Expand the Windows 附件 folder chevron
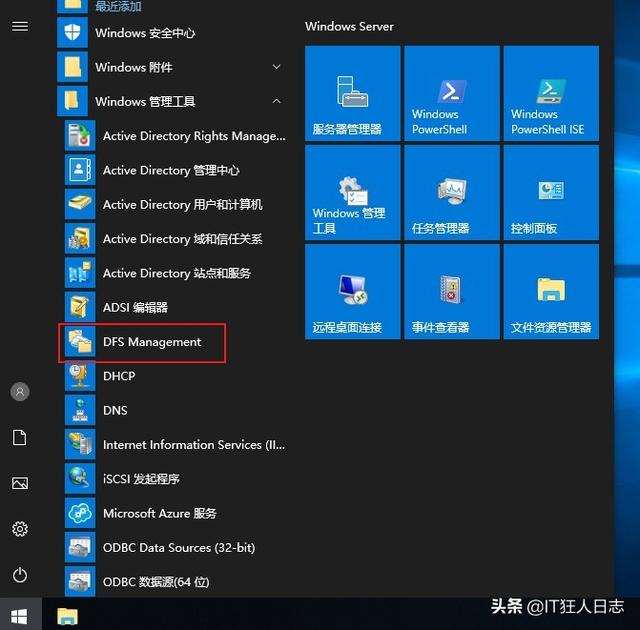 (276, 67)
